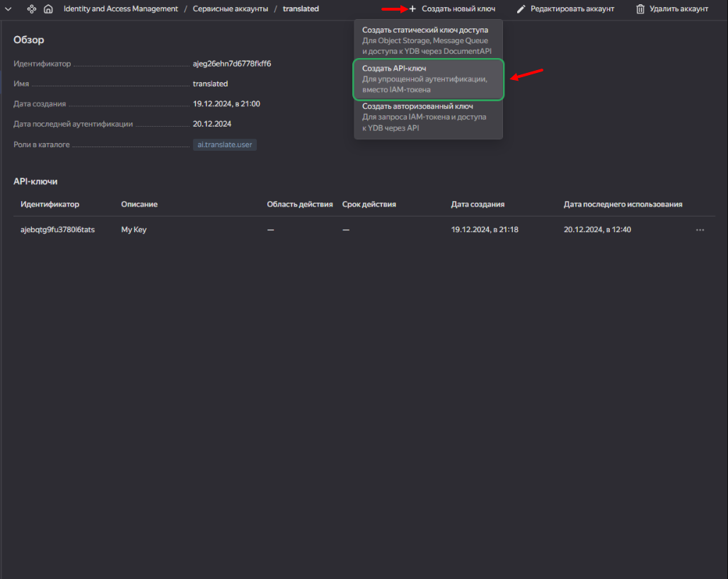
Task: Sort by 'Дата создания' column header
Action: 478,205
